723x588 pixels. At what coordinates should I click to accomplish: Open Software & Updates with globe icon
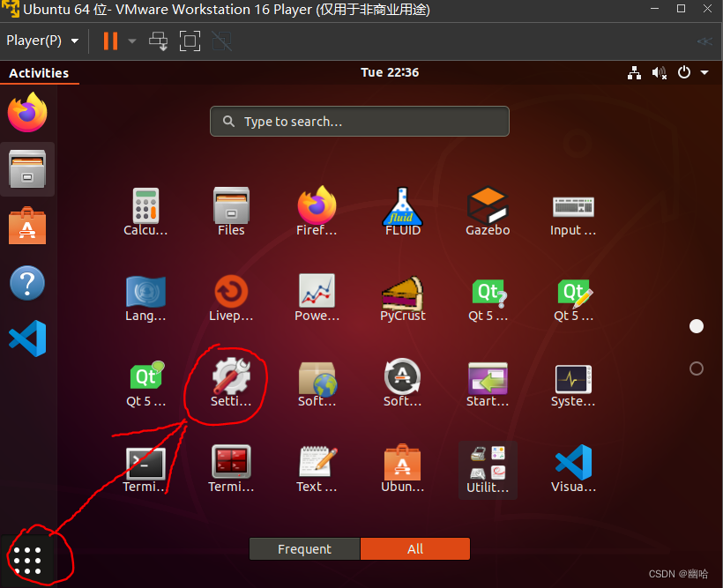pyautogui.click(x=317, y=383)
